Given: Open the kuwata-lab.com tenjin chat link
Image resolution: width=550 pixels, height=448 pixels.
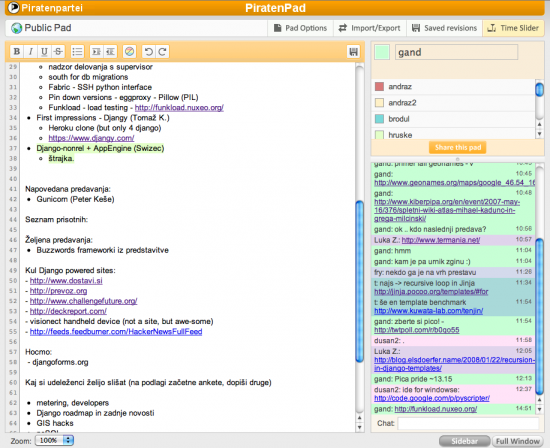Looking at the screenshot, I should click(x=429, y=311).
